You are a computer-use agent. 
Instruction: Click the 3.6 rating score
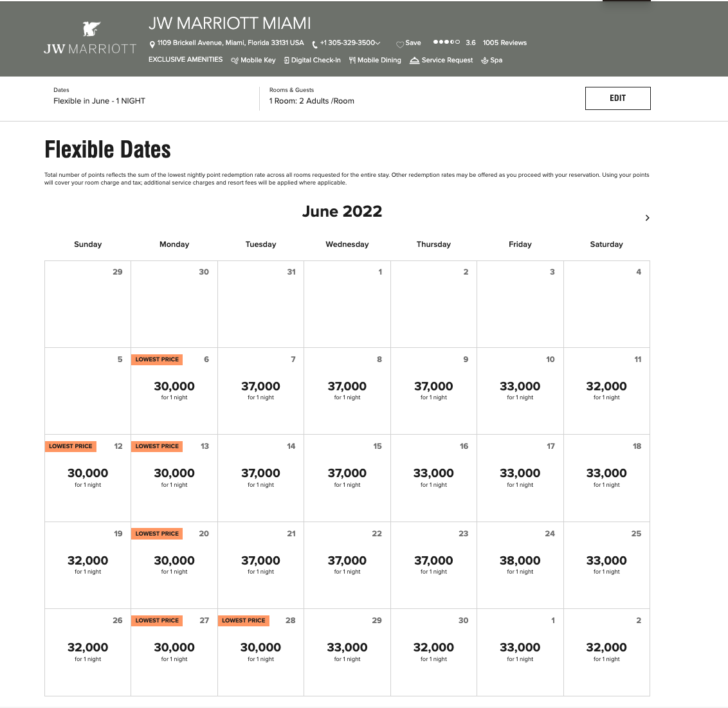tap(470, 42)
